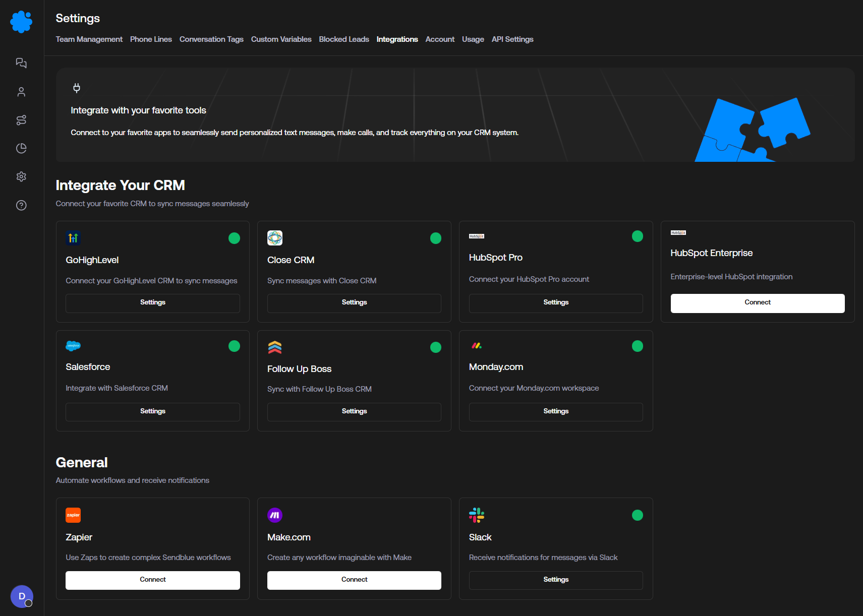
Task: Click 'Sync with Follow Up Boss CRM' text
Action: pos(319,389)
